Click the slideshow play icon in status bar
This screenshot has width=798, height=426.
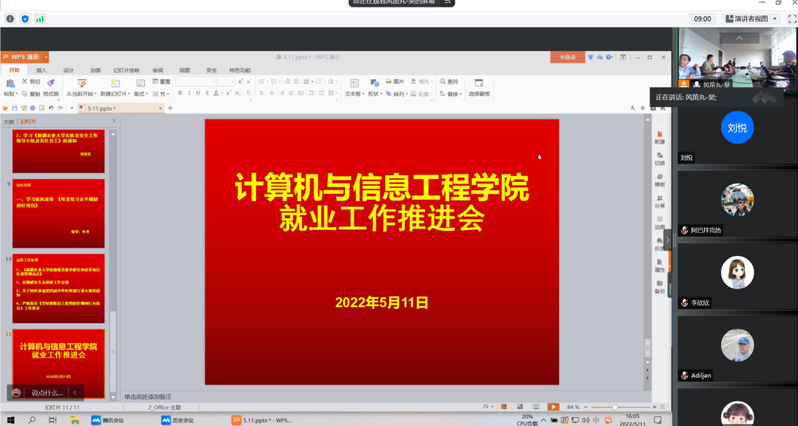(x=553, y=407)
